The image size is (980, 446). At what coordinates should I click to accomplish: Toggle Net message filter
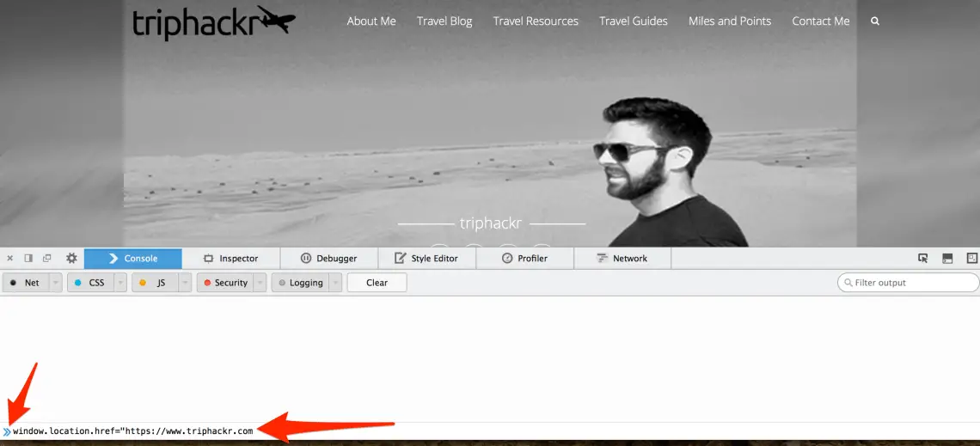point(26,283)
